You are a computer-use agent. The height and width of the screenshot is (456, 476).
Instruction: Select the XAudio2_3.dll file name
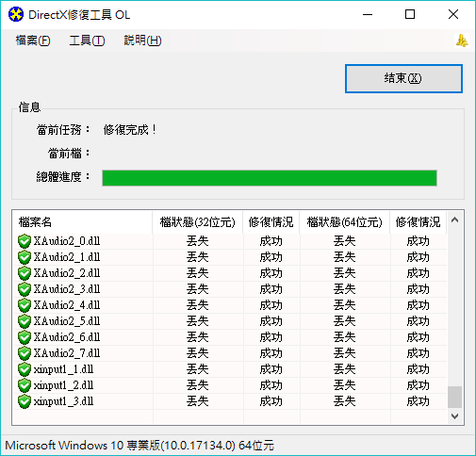click(x=67, y=289)
